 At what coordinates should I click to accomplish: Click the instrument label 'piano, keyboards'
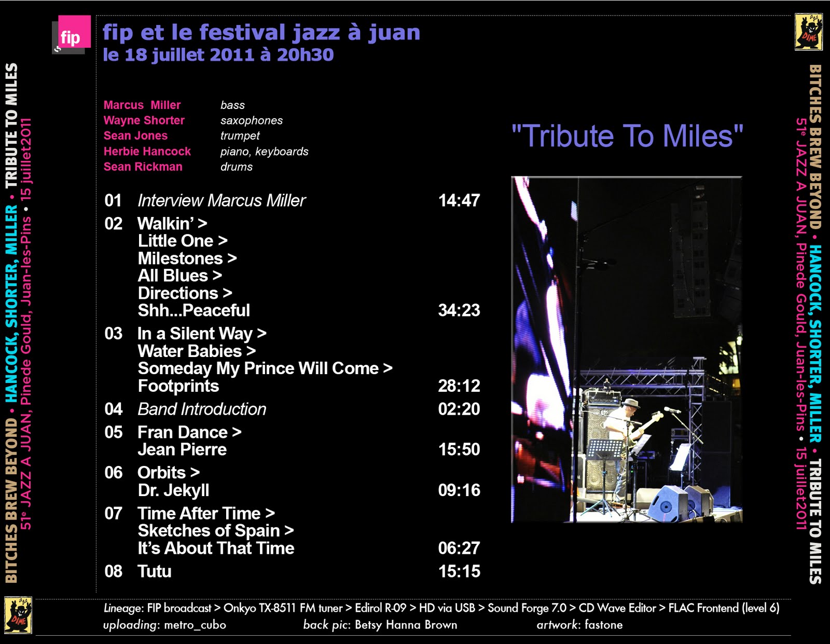coord(265,152)
